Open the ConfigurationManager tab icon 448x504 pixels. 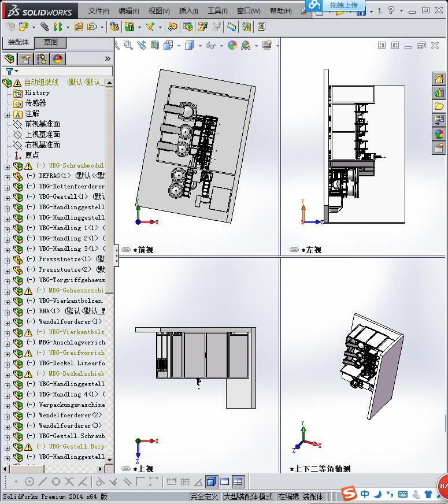42,59
